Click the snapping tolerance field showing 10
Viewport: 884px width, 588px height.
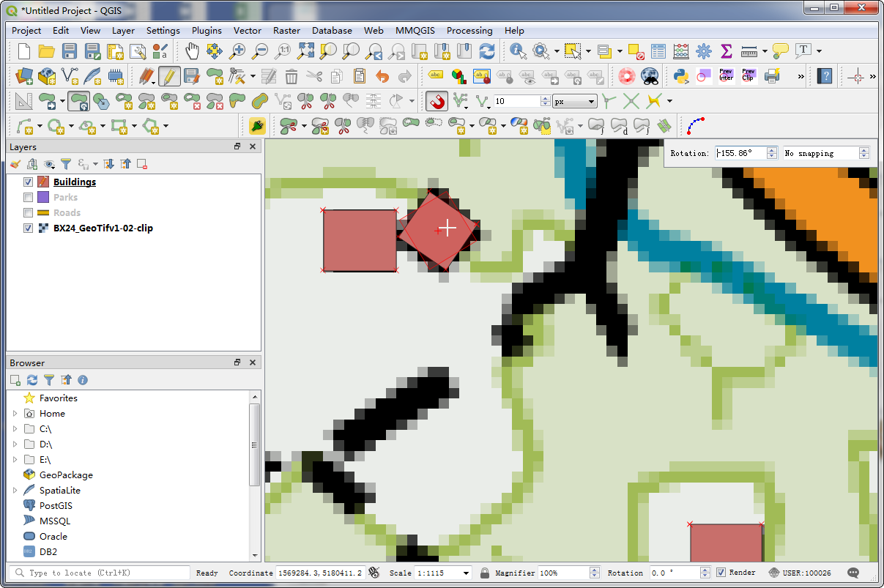click(516, 102)
